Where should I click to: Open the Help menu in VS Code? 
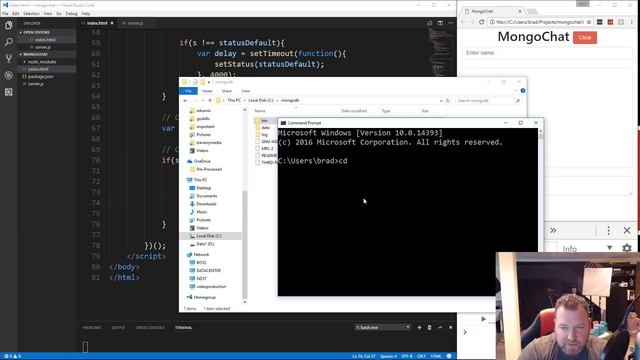pyautogui.click(x=86, y=13)
